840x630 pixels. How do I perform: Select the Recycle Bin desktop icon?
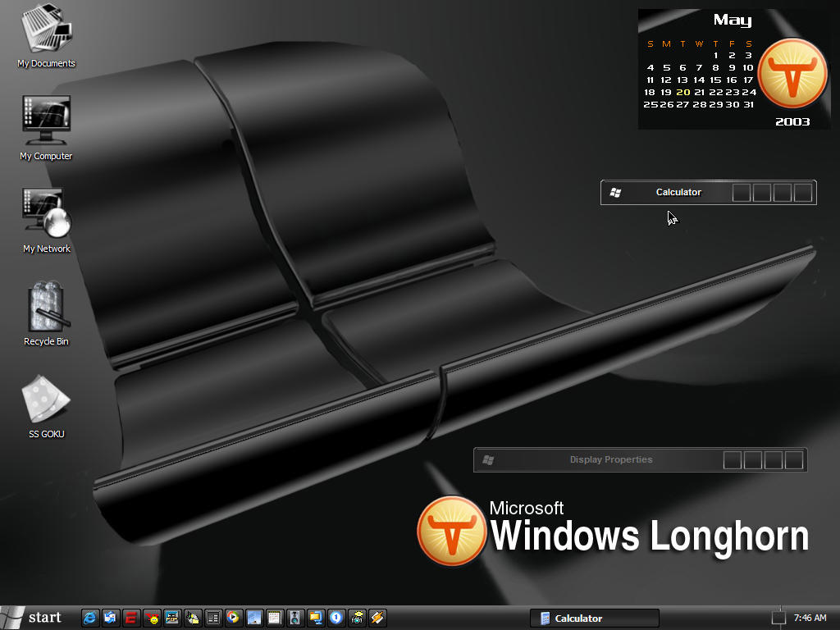coord(46,313)
